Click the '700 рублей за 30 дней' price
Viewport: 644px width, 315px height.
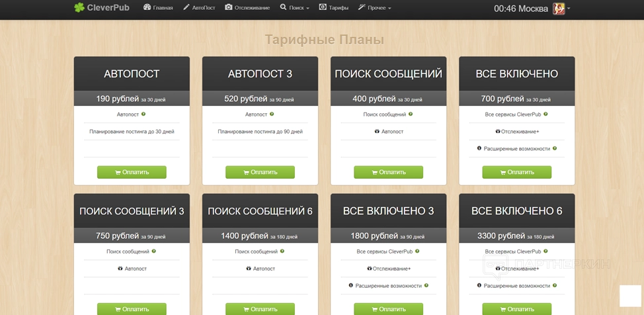[x=516, y=99]
